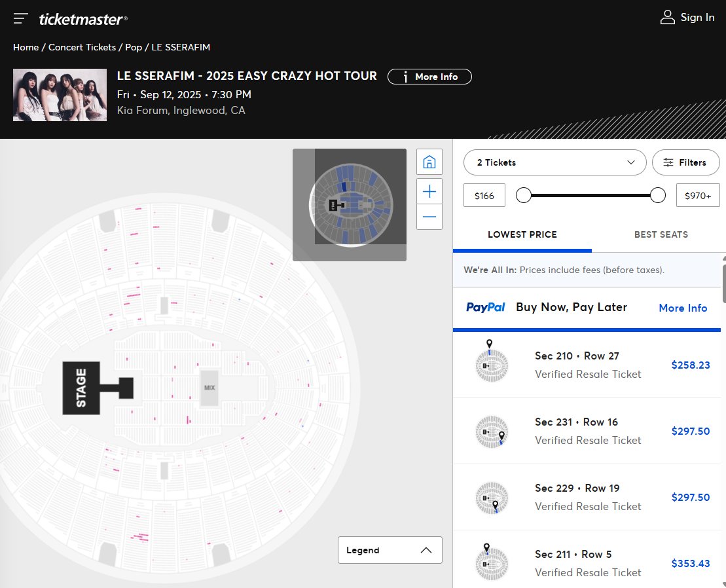Select the LOWEST PRICE tab
The image size is (726, 588).
[x=522, y=234]
